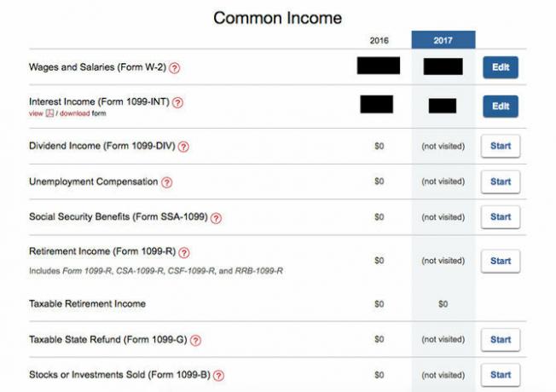Open help icon beside Unemployment Compensation
Screen dimensions: 556x392
[166, 182]
